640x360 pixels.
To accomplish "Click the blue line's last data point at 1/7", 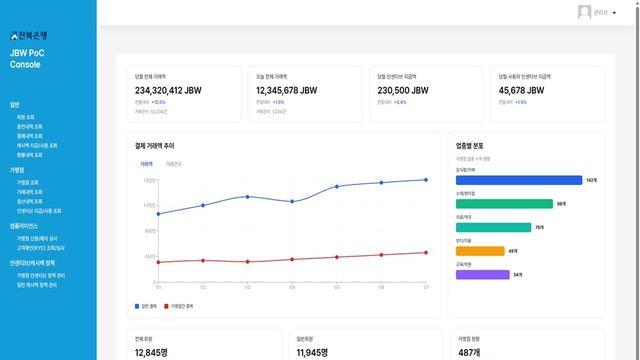I will click(426, 180).
